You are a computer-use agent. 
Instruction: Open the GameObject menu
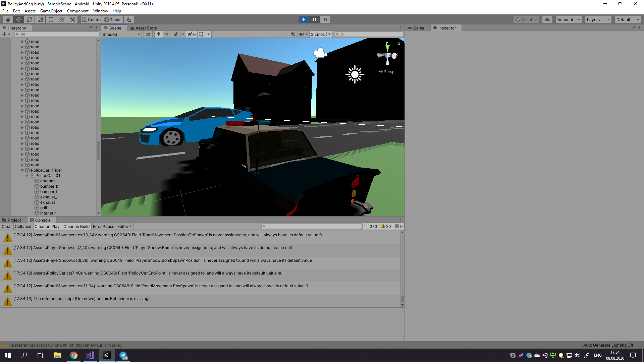point(51,11)
